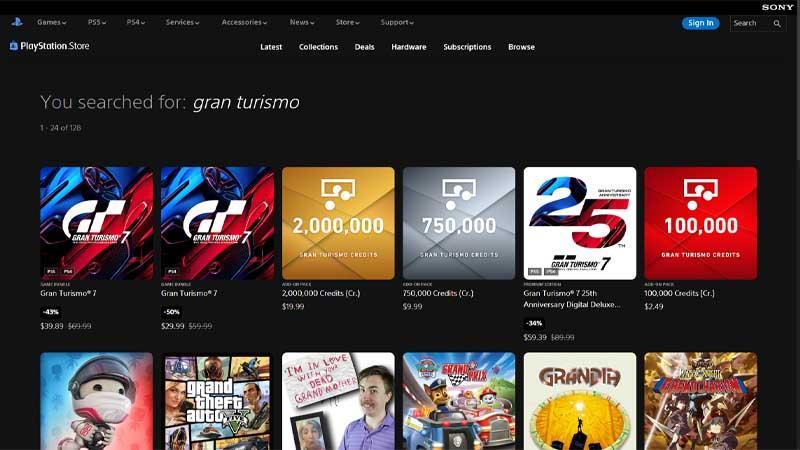
Task: Click the Sign In button
Action: [x=701, y=23]
